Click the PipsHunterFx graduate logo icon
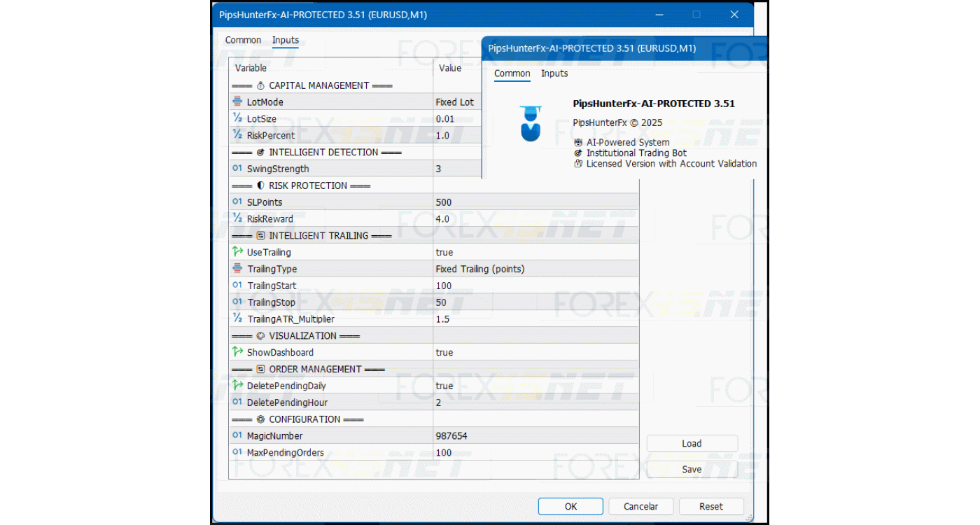 tap(531, 124)
